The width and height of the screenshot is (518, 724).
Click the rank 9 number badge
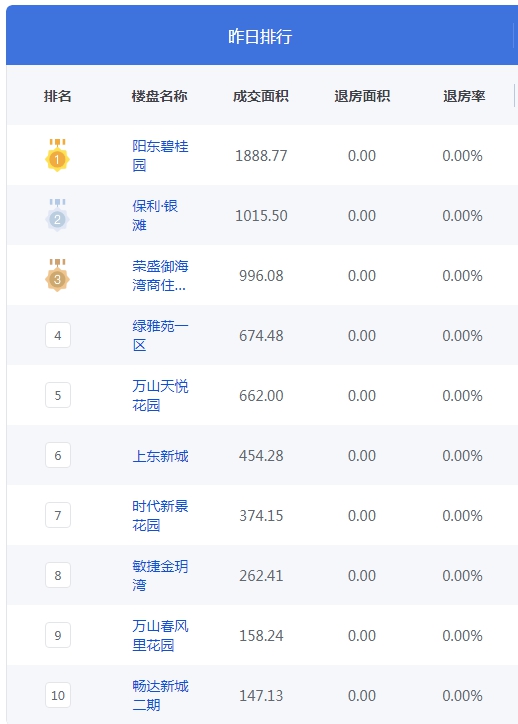[58, 635]
